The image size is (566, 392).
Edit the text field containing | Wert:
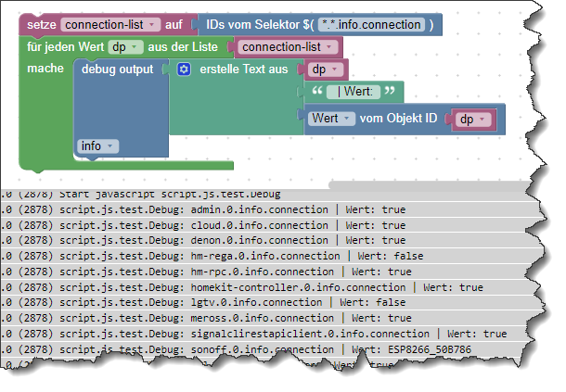354,92
